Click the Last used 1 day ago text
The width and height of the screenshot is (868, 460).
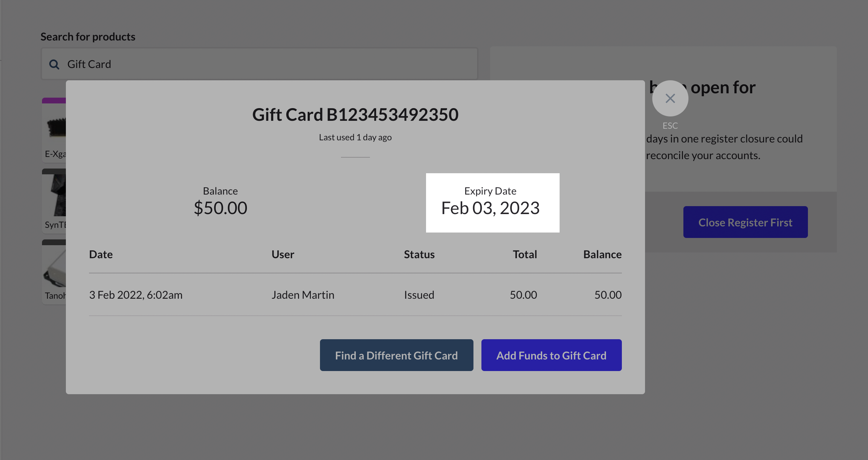click(x=355, y=137)
